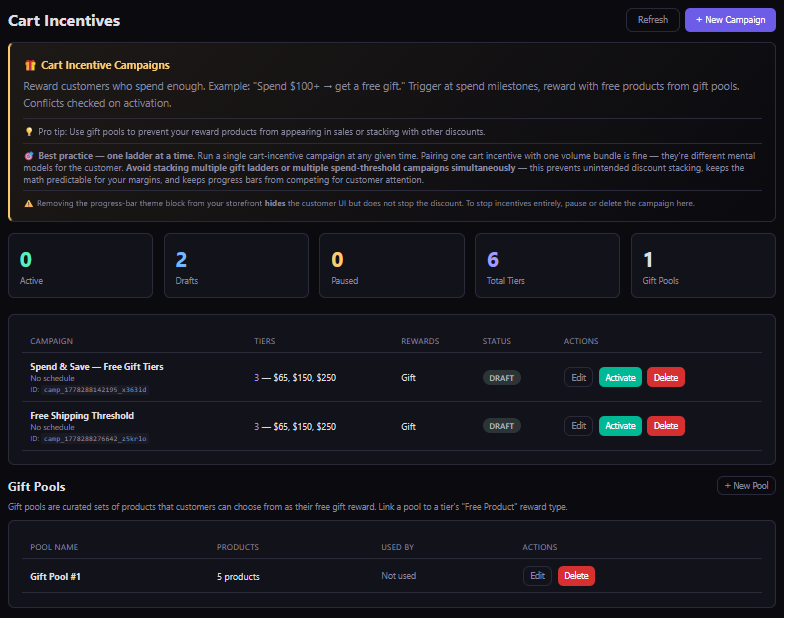Delete the Spend & Save campaign
Screen dimensions: 785x618
(666, 378)
